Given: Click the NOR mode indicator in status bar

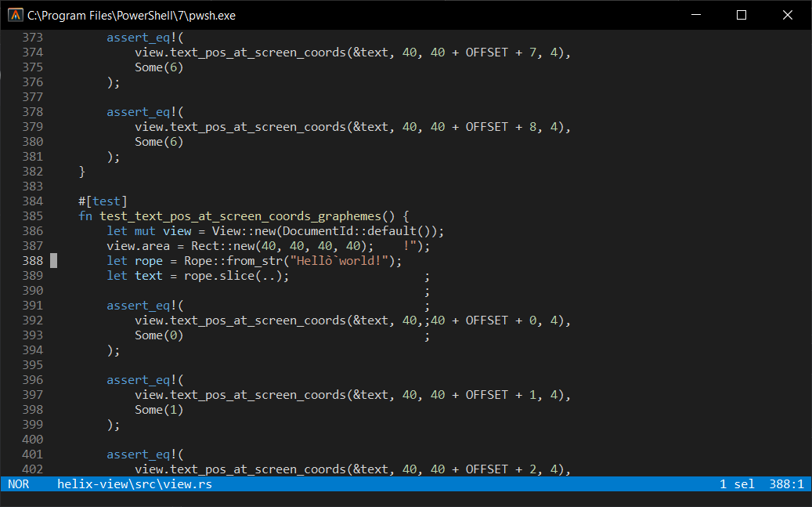Looking at the screenshot, I should pyautogui.click(x=19, y=484).
